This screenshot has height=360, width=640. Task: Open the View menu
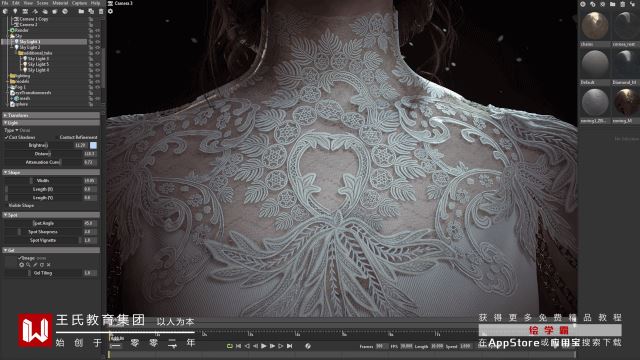click(x=28, y=3)
